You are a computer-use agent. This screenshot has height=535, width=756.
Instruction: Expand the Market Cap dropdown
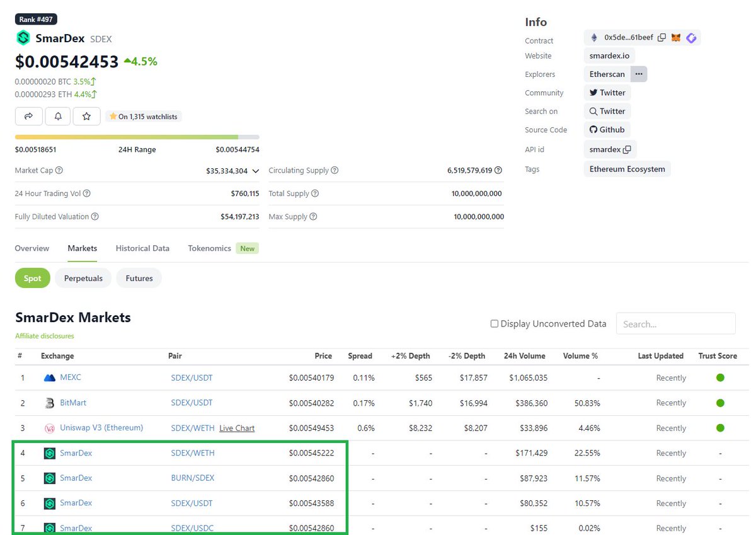pyautogui.click(x=256, y=170)
